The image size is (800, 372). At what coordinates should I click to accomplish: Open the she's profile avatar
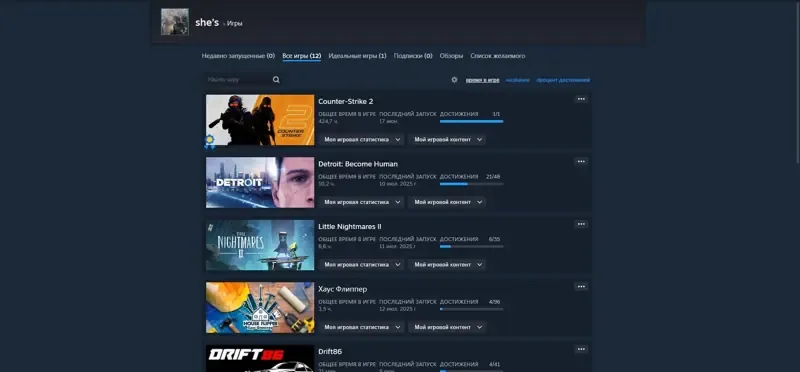coord(175,21)
